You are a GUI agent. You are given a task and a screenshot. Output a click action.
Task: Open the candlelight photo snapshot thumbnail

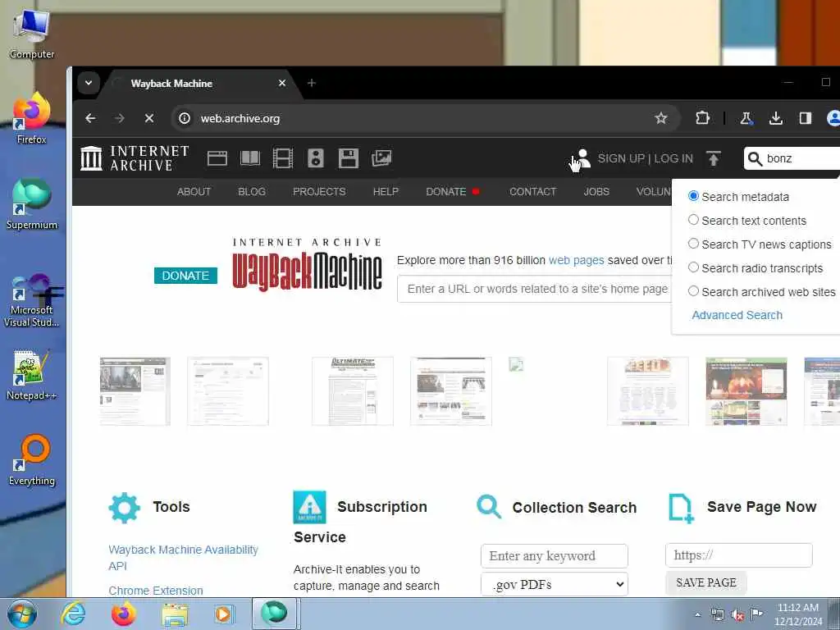pos(746,391)
